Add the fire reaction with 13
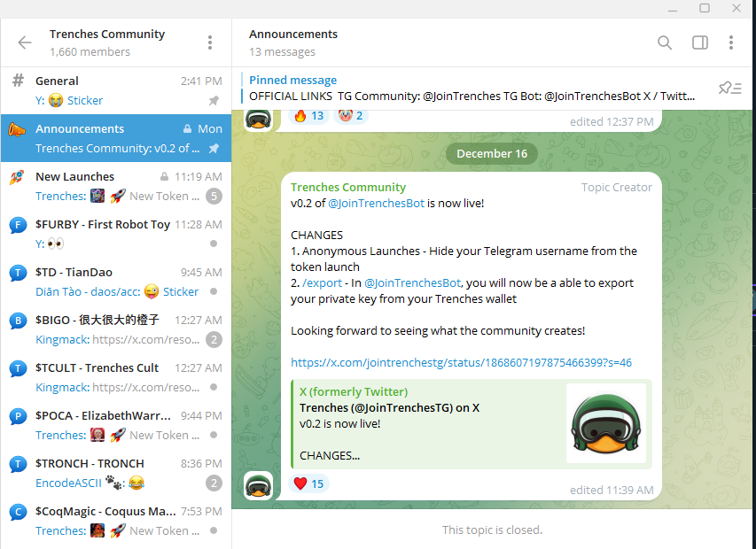The width and height of the screenshot is (756, 549). coord(308,116)
